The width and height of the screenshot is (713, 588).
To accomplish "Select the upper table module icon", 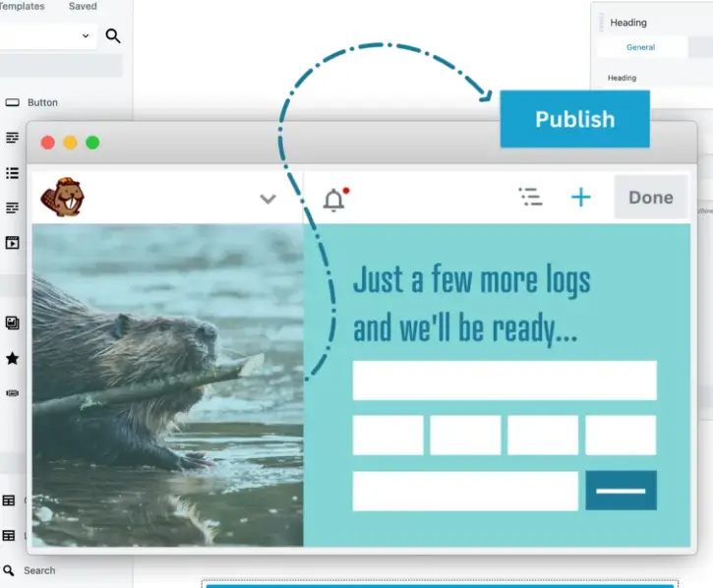I will pyautogui.click(x=9, y=500).
